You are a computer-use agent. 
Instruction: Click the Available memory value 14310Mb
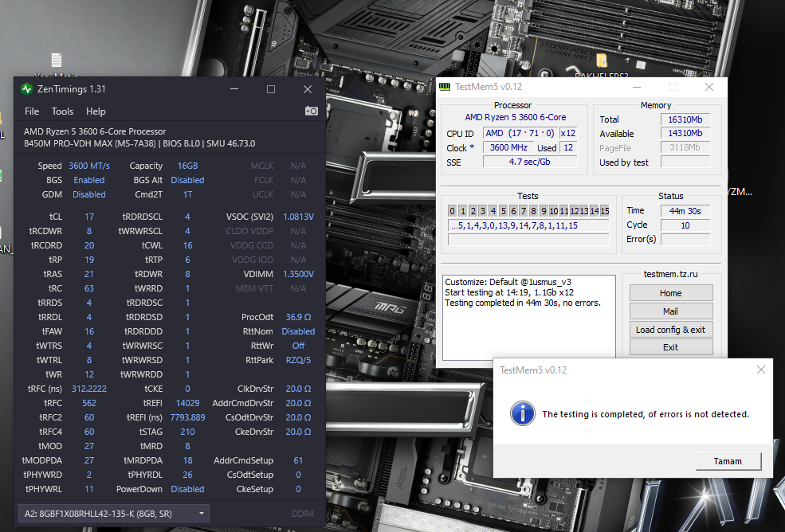[x=685, y=133]
